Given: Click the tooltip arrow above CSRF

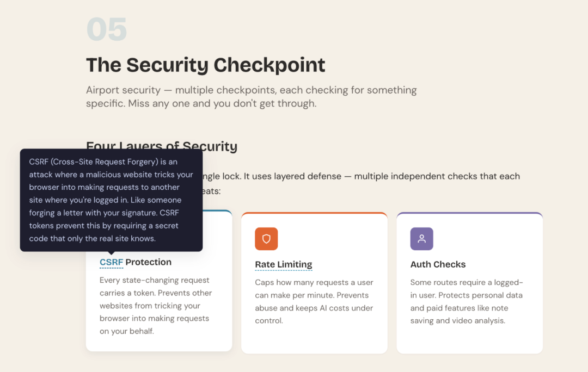Looking at the screenshot, I should [x=111, y=253].
